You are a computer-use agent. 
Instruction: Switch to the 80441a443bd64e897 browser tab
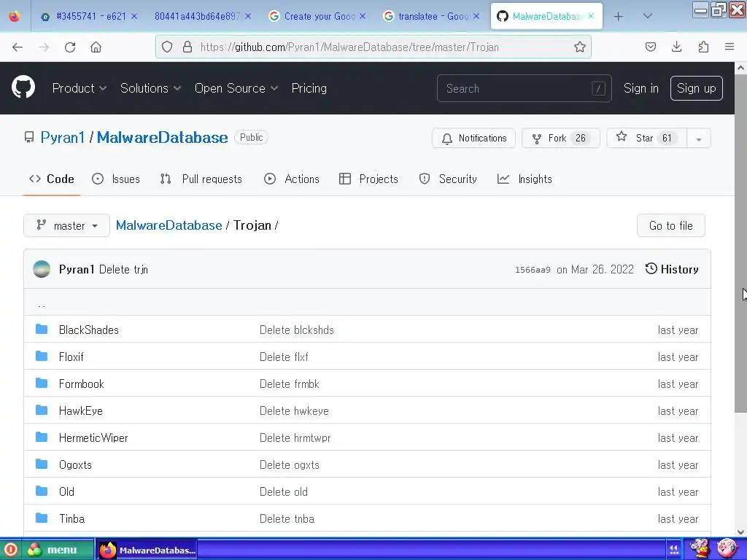[197, 16]
